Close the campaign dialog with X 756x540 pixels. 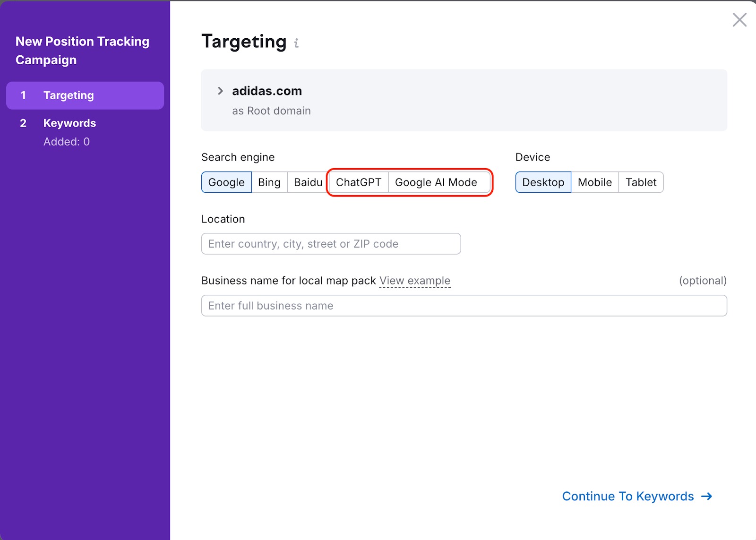point(739,20)
